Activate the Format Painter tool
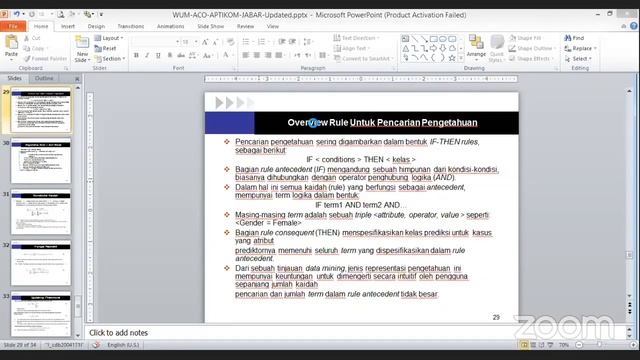The image size is (640, 360). [x=45, y=59]
